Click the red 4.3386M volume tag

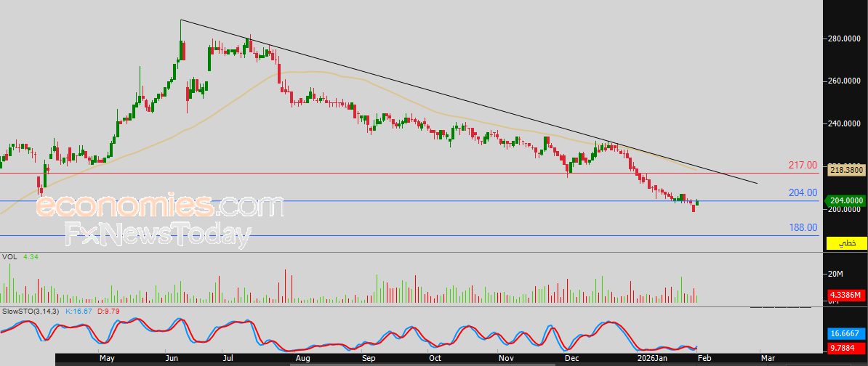click(x=845, y=296)
